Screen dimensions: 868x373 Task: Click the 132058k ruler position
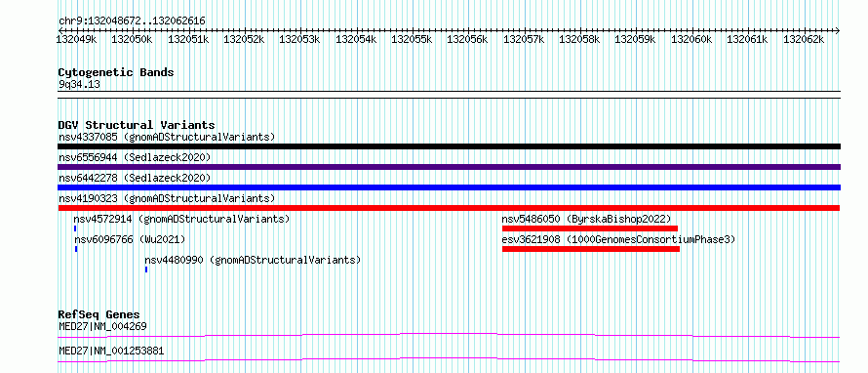coord(579,40)
